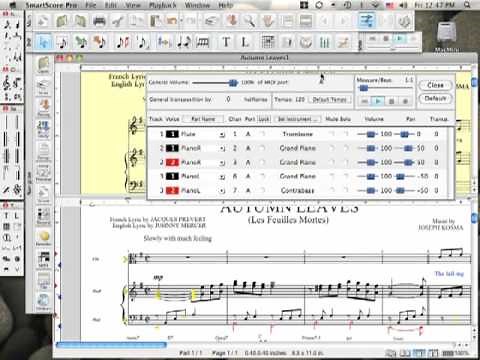Solo the channel 3 PianoR track

coord(345,162)
